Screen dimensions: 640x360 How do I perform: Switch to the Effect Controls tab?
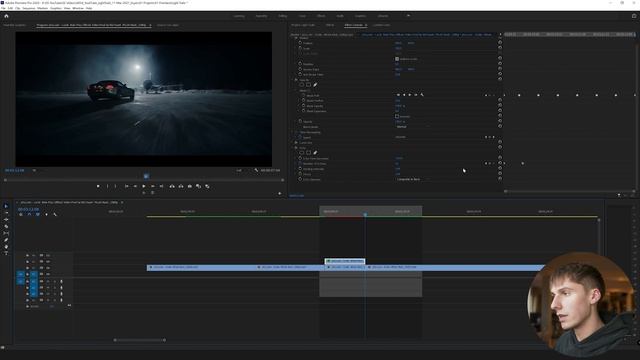354,25
